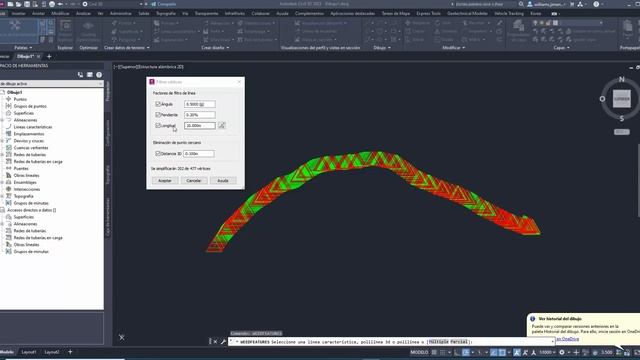Click the Autodesk App connection icon
Screen dimensions: 640x360
click(580, 4)
